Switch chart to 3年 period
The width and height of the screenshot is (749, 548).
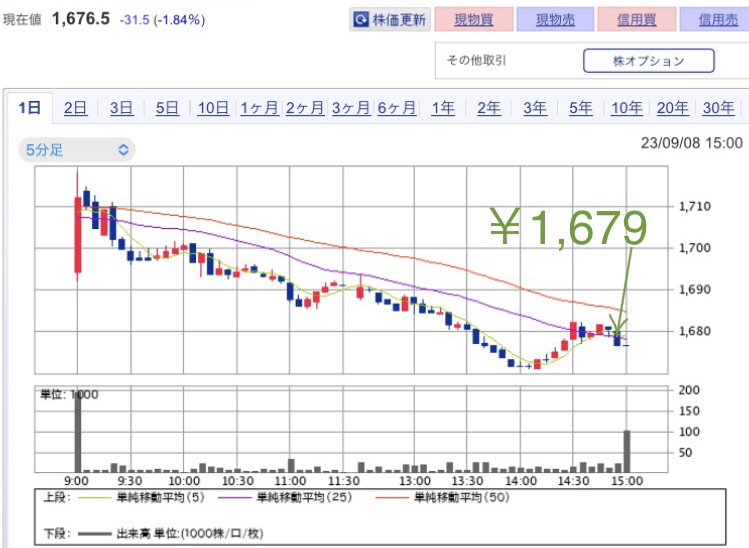click(535, 108)
